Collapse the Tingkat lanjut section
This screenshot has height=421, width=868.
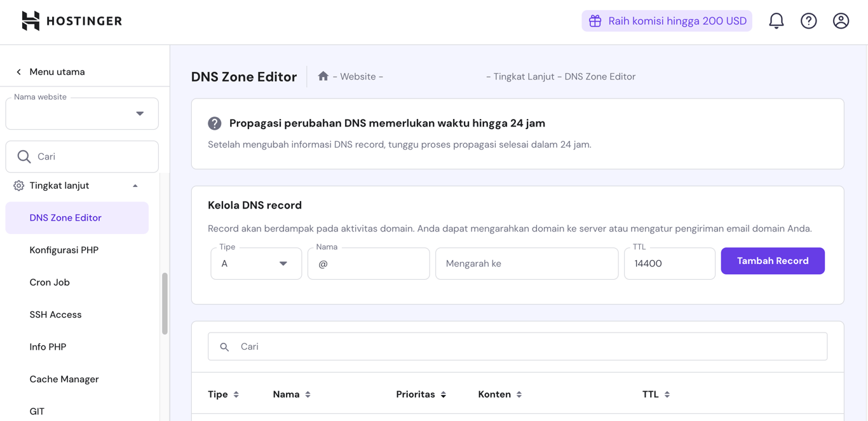coord(135,185)
